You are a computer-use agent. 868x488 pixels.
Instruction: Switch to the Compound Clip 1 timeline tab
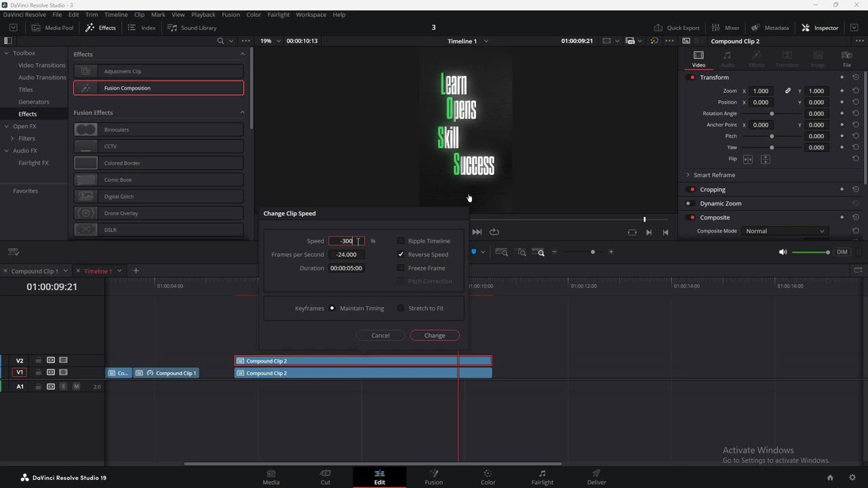click(34, 271)
